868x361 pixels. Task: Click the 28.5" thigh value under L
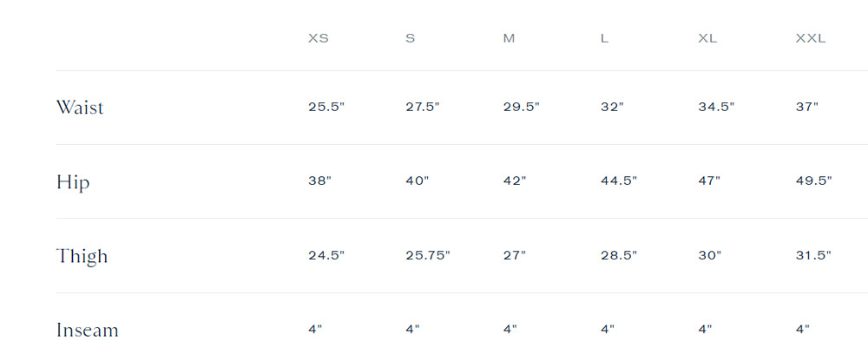(619, 255)
